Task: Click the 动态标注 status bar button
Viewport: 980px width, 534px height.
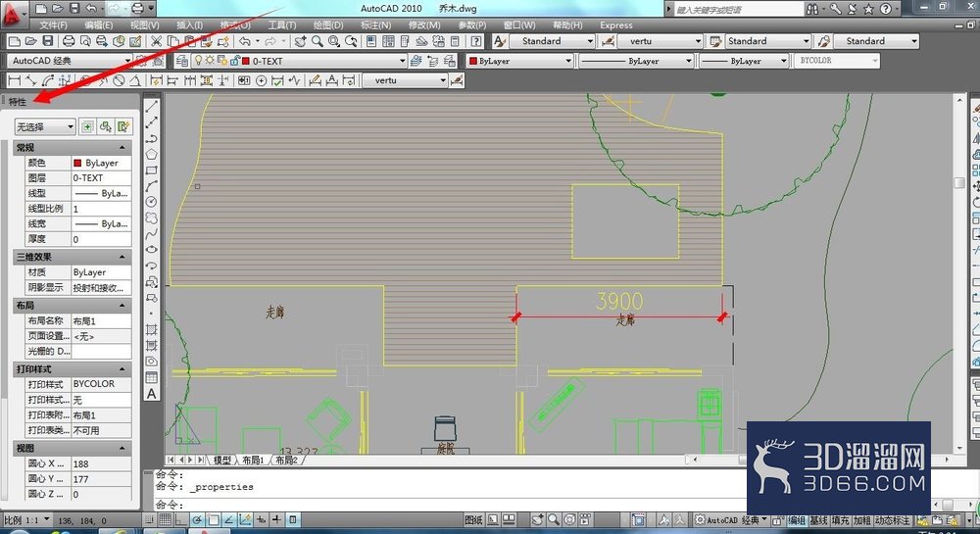Action: (x=893, y=519)
